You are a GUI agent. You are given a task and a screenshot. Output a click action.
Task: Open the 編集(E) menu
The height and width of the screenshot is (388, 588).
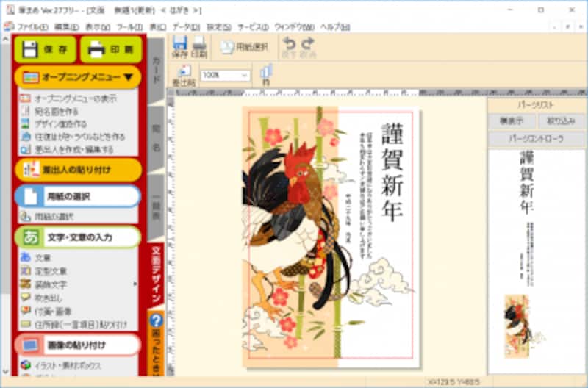[x=66, y=27]
